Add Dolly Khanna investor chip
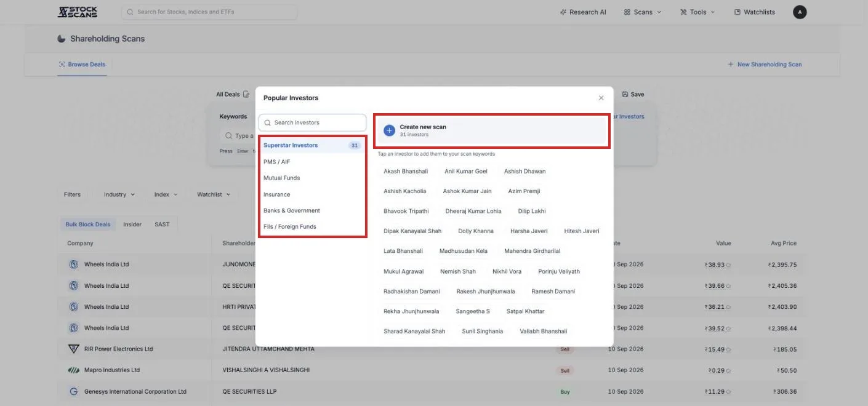Screen dimensions: 868x406 [476, 231]
